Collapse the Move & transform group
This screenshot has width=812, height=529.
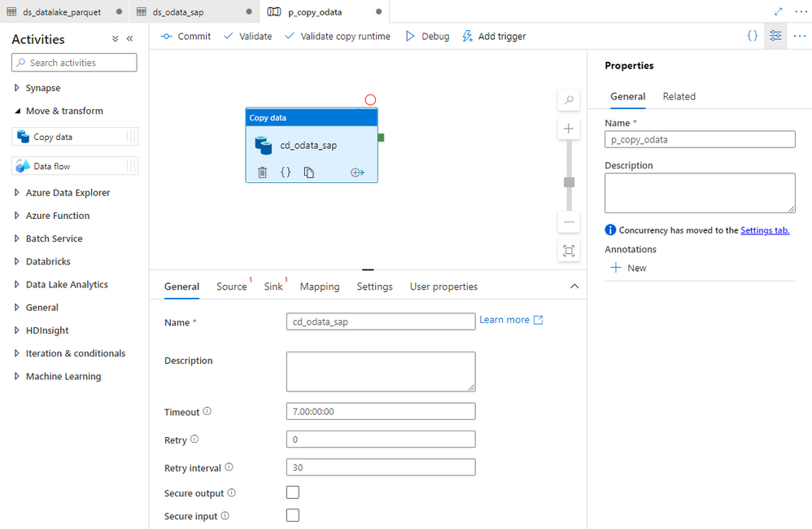tap(17, 111)
